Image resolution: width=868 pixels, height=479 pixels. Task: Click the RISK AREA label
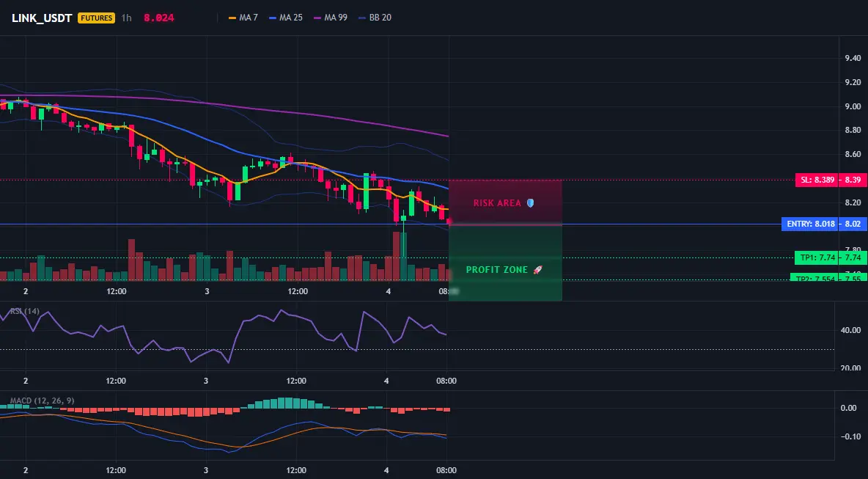497,203
